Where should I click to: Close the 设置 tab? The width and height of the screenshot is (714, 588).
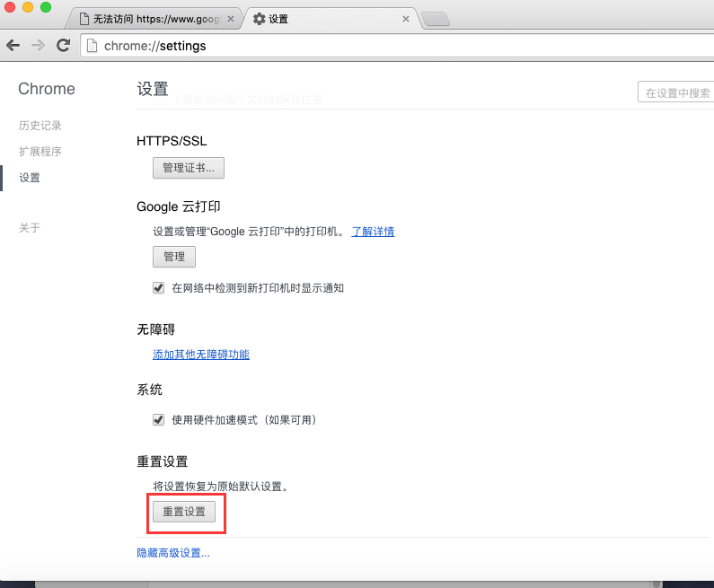(x=406, y=19)
